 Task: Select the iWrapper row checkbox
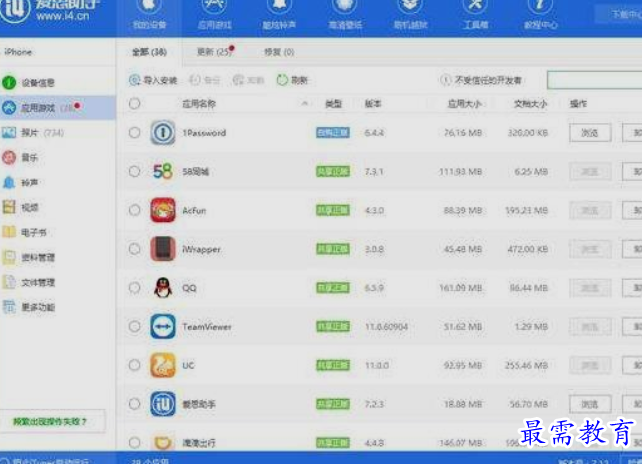tap(134, 249)
